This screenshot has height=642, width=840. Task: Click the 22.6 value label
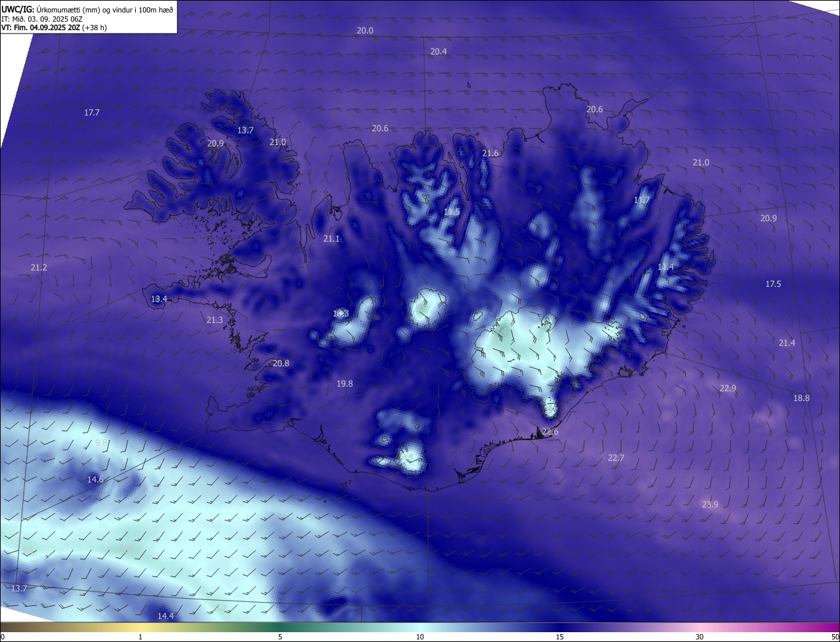click(550, 432)
